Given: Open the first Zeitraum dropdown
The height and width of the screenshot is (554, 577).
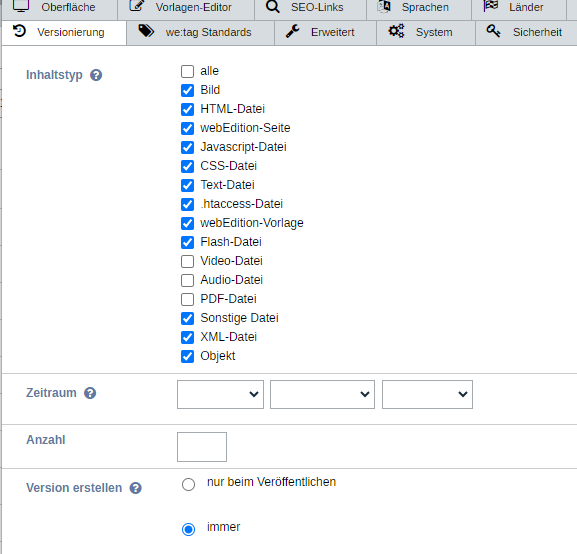Looking at the screenshot, I should coord(220,394).
